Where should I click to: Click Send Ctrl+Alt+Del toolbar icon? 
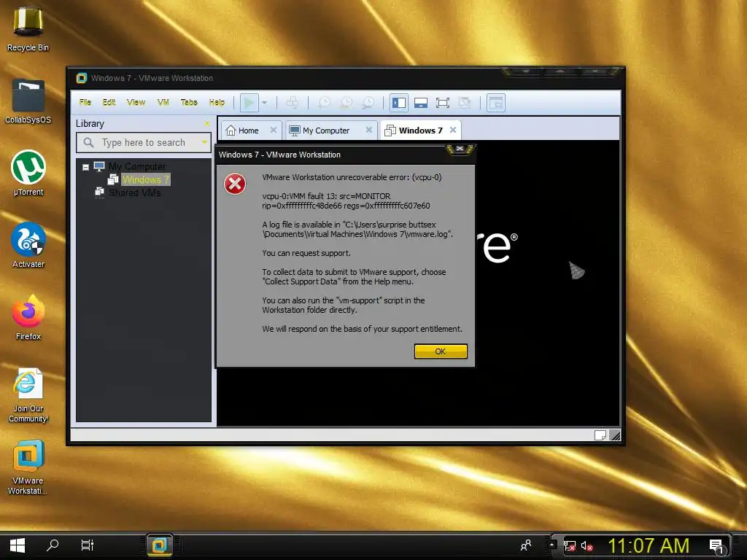[x=292, y=102]
